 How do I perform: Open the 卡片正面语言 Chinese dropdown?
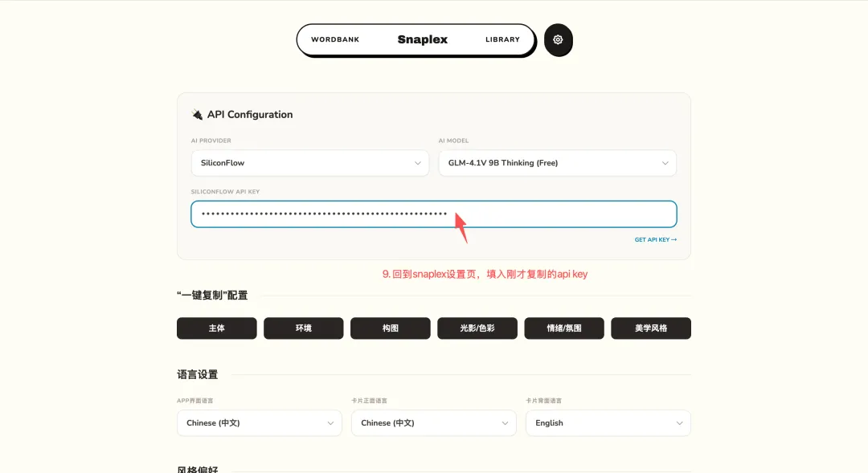coord(434,422)
